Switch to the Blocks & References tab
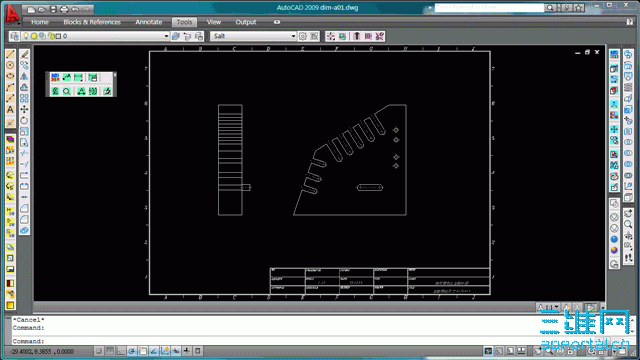This screenshot has width=640, height=360. coord(92,22)
